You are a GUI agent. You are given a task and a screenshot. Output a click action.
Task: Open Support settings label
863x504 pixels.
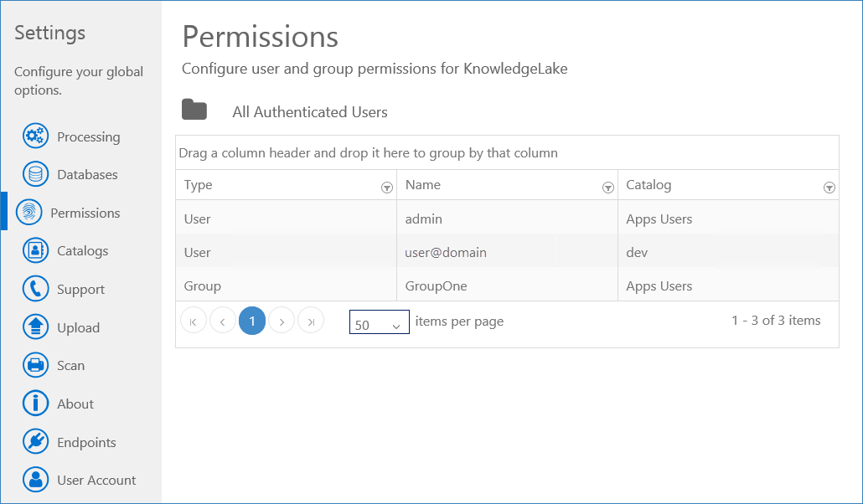click(81, 290)
